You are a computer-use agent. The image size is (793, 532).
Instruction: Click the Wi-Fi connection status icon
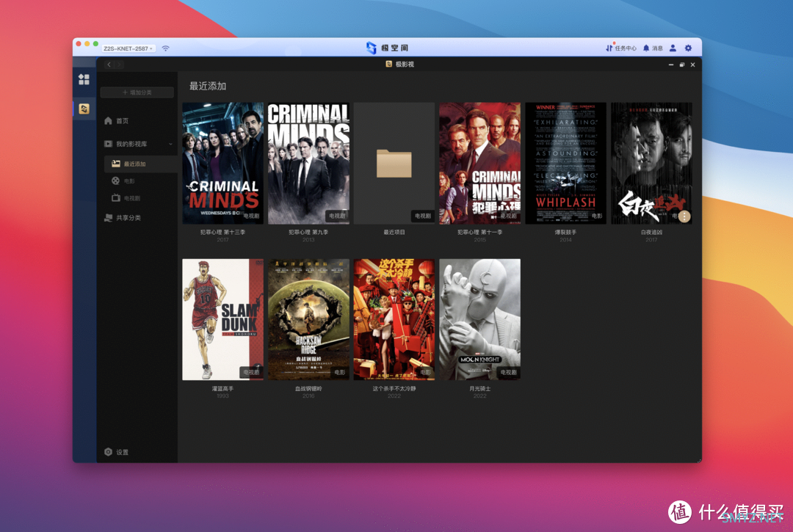165,48
